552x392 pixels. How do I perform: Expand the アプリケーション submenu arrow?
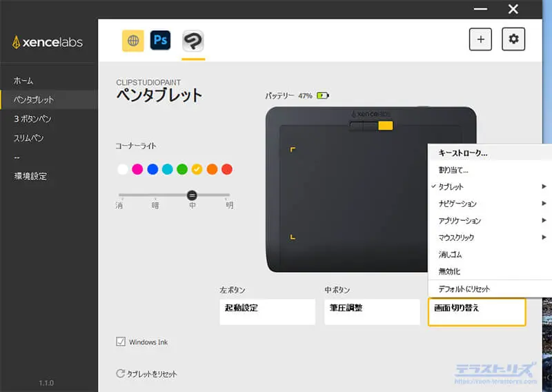(544, 220)
